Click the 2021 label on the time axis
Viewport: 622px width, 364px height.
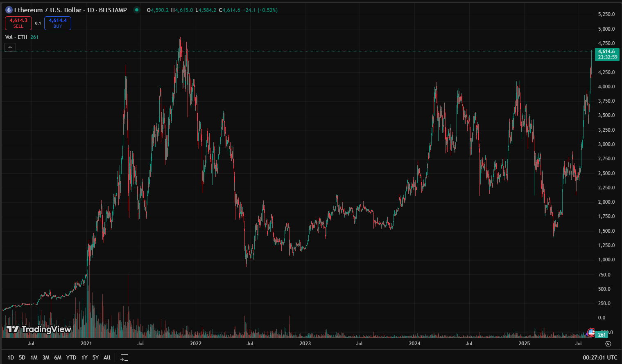click(86, 344)
